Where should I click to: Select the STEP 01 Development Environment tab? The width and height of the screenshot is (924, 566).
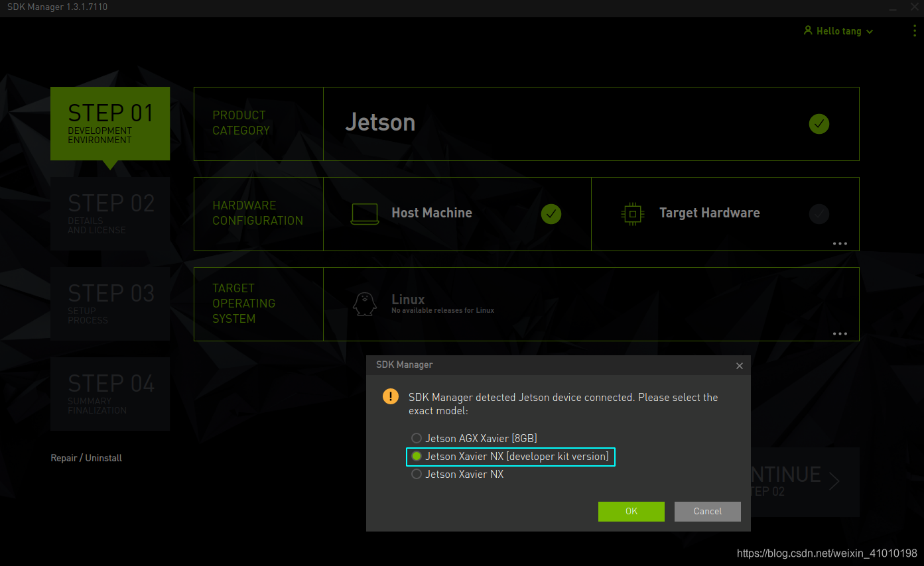110,123
